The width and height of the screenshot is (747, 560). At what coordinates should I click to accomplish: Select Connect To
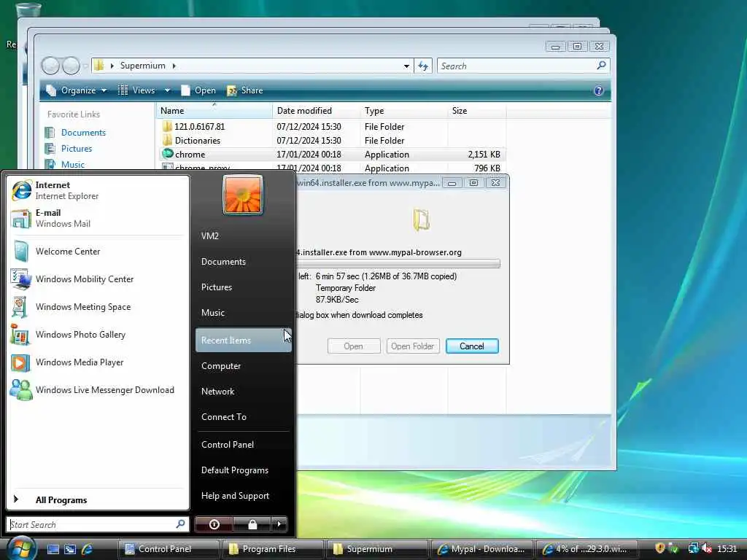click(243, 416)
